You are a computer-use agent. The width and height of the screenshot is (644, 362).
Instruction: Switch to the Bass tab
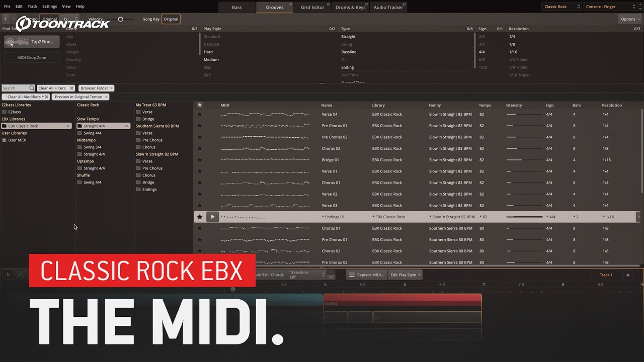(236, 7)
